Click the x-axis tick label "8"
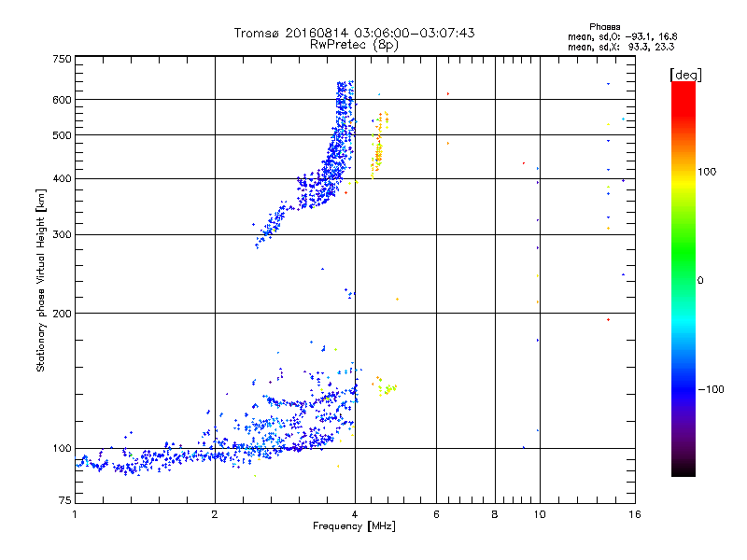The height and width of the screenshot is (560, 747). [x=495, y=514]
